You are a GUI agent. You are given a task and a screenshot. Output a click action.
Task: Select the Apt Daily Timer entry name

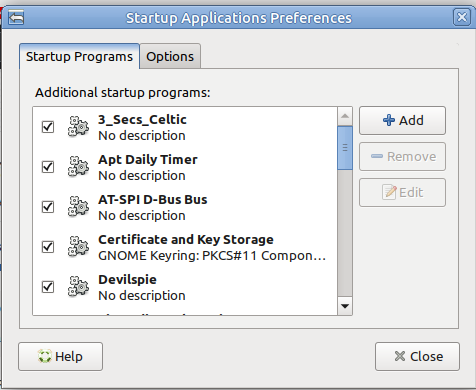148,160
